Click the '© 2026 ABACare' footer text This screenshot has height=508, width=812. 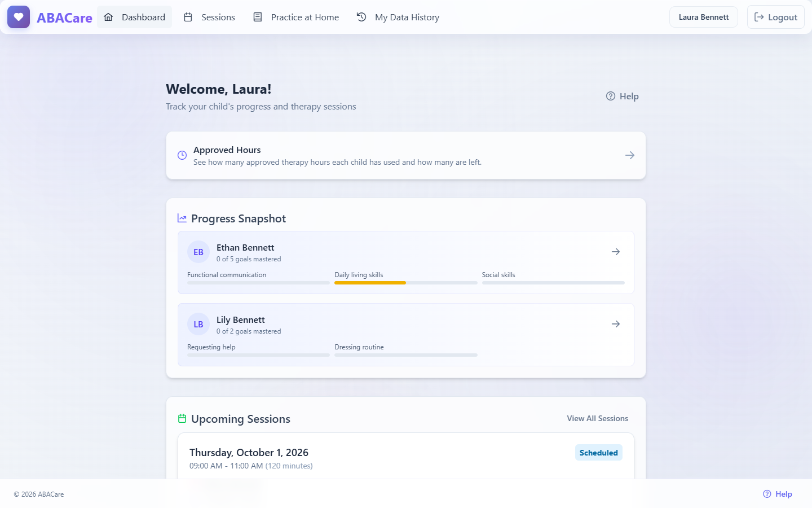[39, 494]
